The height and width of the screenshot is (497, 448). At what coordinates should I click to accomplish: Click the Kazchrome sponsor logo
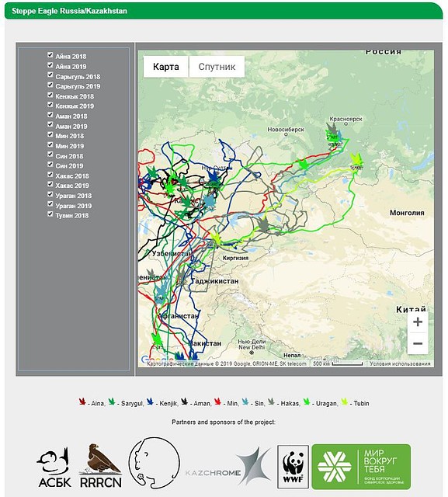point(228,466)
